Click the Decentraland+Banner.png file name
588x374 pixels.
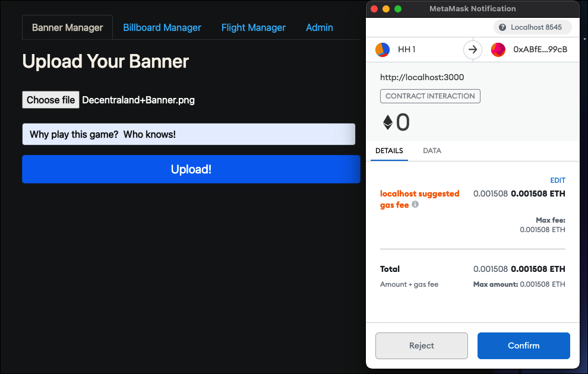tap(138, 100)
